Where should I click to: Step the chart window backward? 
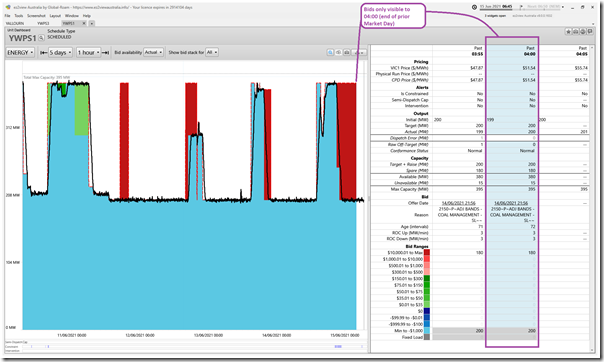44,52
